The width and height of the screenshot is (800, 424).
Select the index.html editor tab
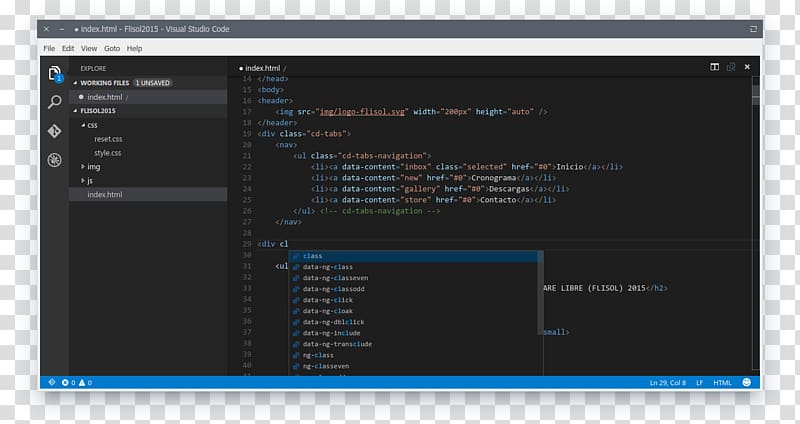(x=262, y=68)
